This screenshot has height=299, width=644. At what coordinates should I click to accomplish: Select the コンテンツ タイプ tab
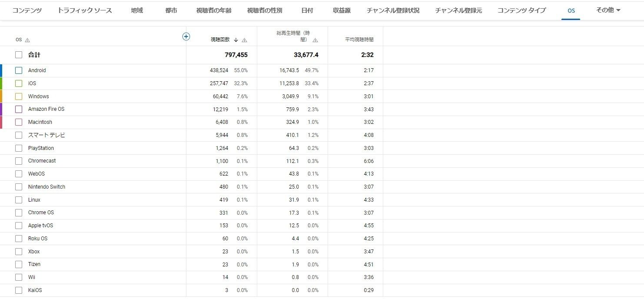pos(521,10)
